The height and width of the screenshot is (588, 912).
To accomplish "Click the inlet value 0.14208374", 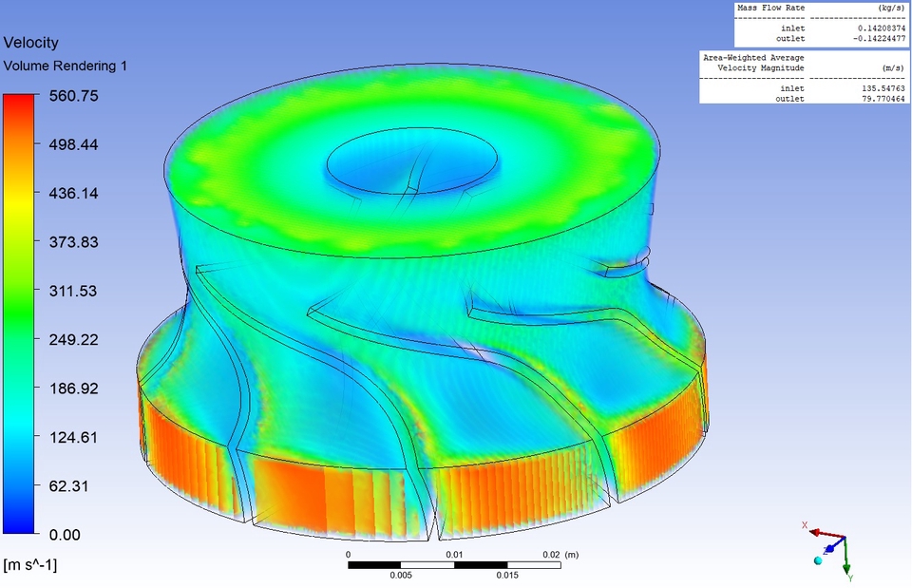I will tap(881, 28).
